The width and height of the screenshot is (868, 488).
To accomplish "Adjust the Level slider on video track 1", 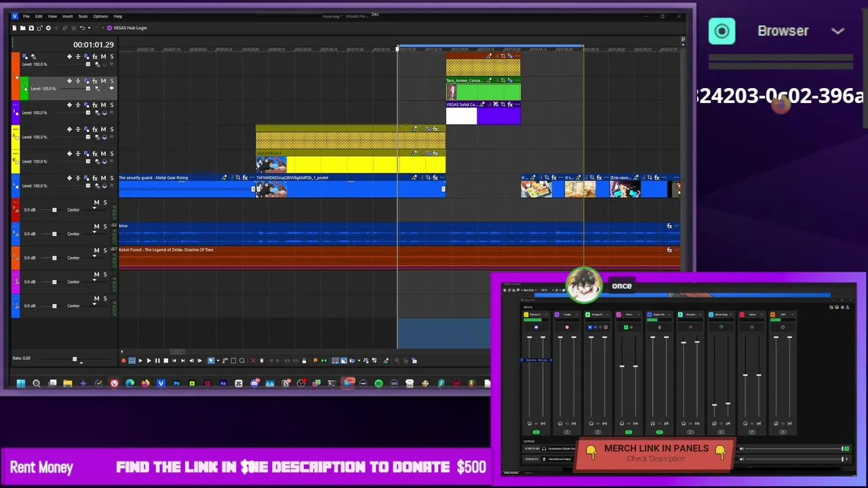I will click(88, 64).
